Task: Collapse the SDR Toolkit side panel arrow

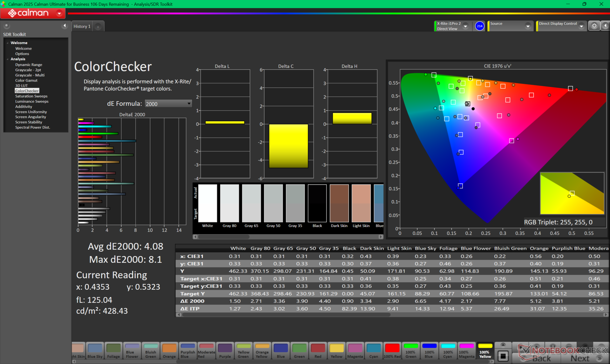Action: click(x=64, y=26)
